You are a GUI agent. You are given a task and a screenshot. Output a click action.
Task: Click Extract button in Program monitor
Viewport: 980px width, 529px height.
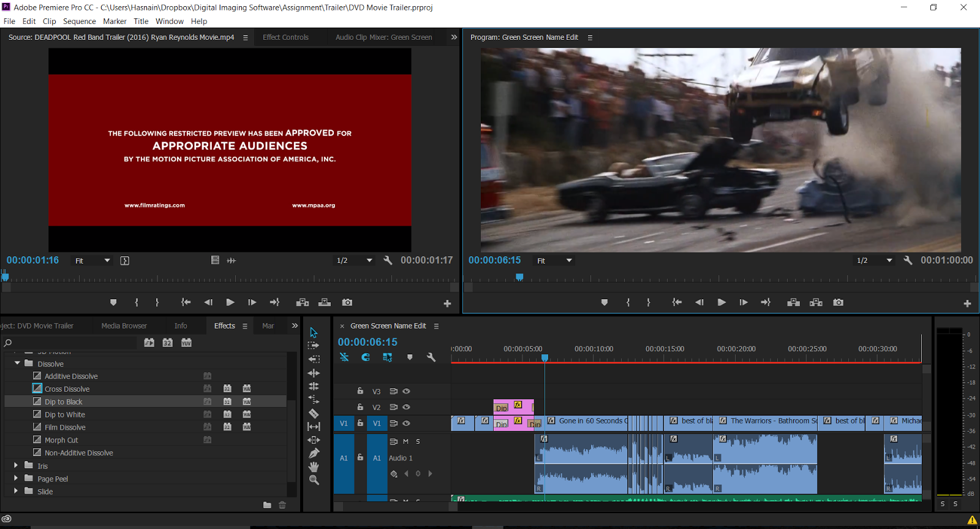tap(816, 302)
